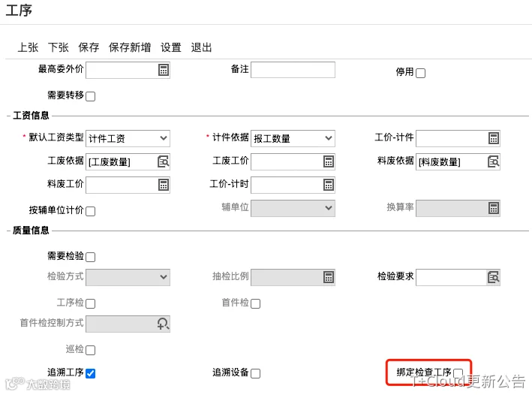Click the 工资信息 section header
Screen dimensions: 532x395
[x=31, y=116]
